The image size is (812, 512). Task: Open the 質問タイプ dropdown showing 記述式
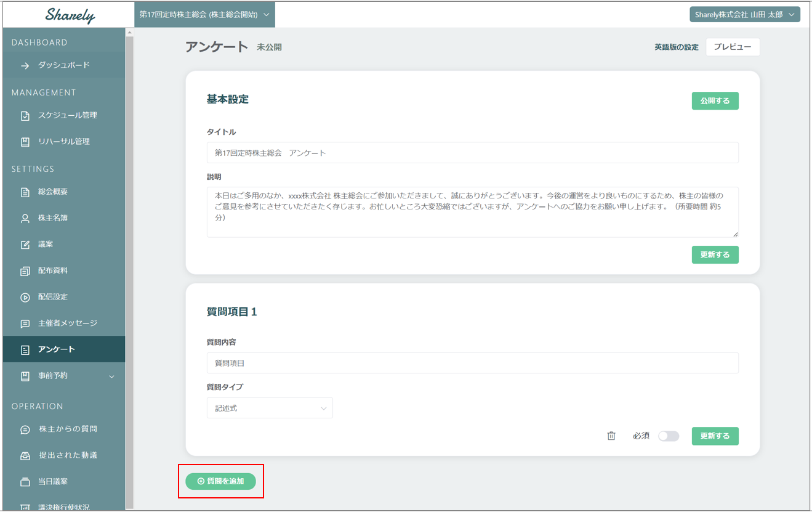point(270,408)
